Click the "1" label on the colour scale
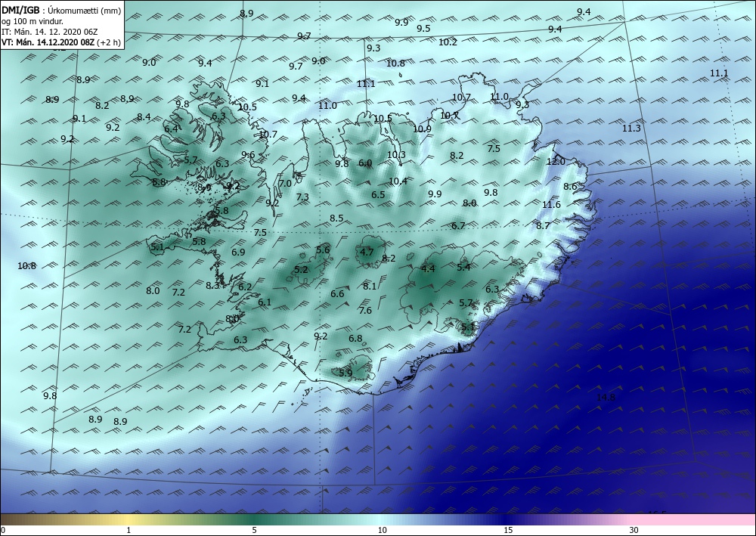Viewport: 756px width, 536px height. [129, 530]
